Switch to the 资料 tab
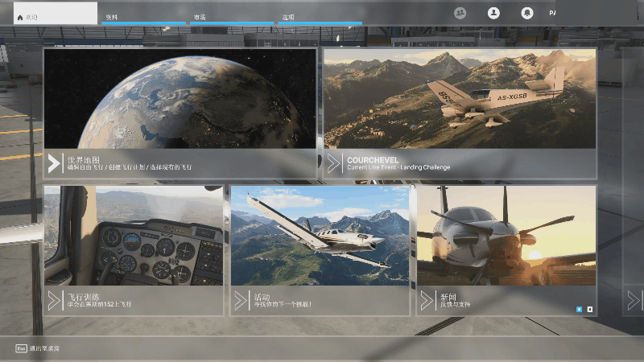Viewport: 644px width, 362px height. tap(144, 17)
